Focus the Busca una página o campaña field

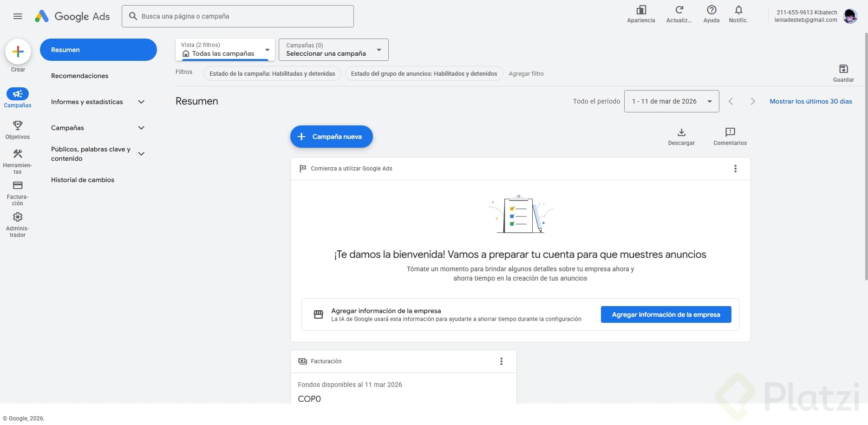[x=238, y=16]
